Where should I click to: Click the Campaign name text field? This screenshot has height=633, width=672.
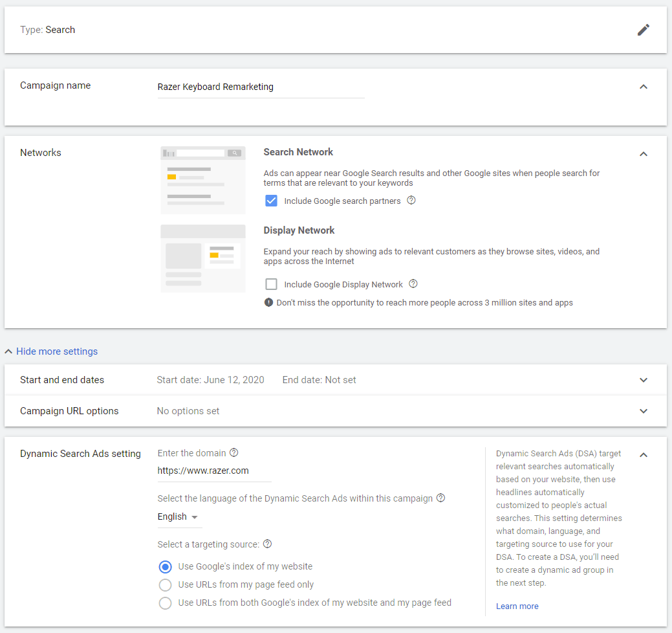(261, 86)
